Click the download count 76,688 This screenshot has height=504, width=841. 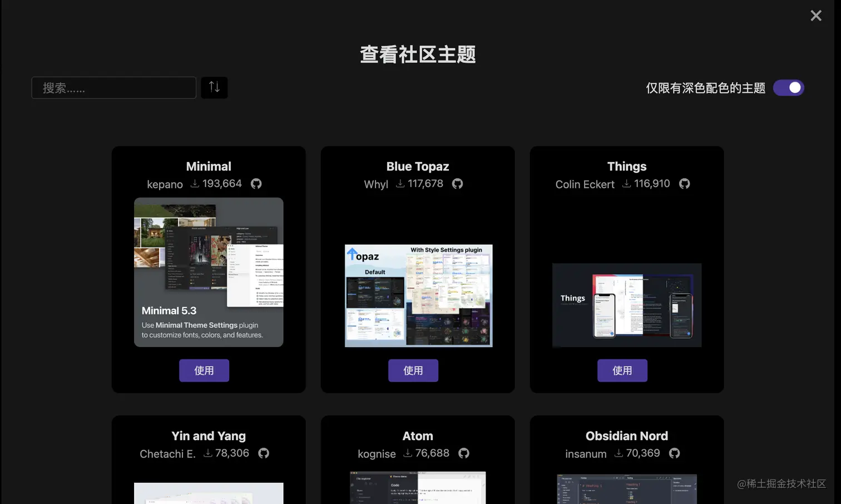pos(432,453)
